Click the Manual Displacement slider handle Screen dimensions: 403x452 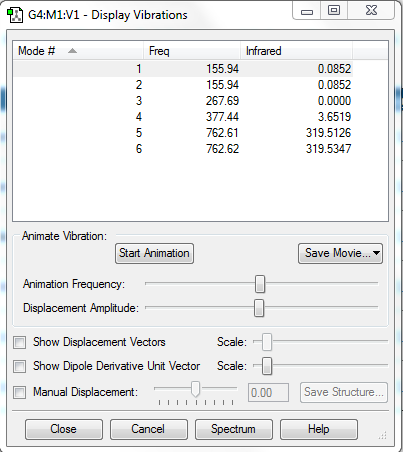click(196, 389)
